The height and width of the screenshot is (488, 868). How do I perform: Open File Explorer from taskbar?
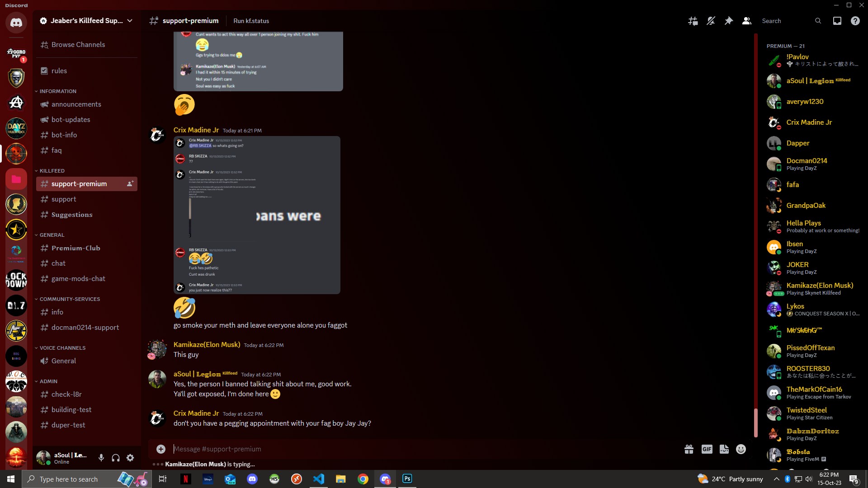pos(341,479)
